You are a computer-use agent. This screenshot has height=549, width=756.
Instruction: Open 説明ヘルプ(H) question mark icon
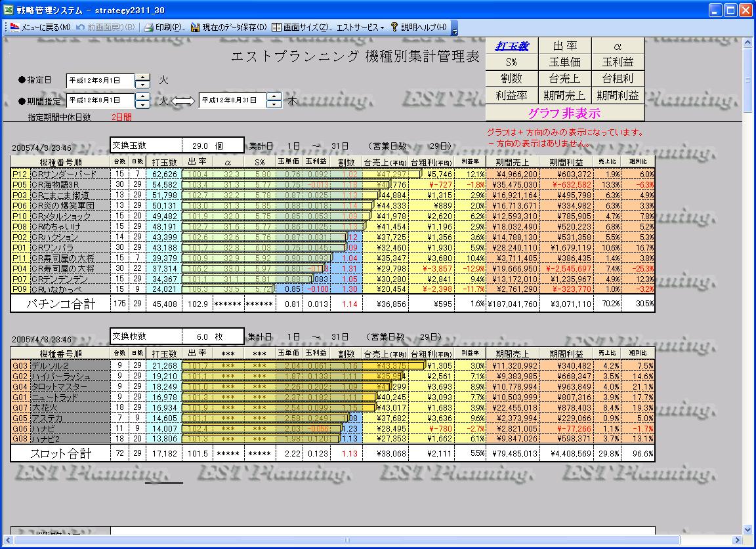click(394, 28)
